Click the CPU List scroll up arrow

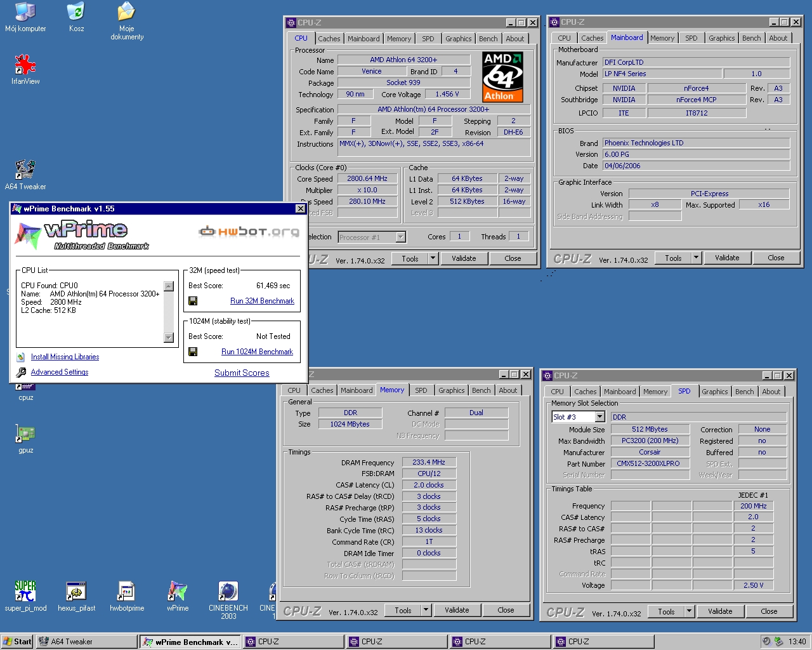(169, 286)
